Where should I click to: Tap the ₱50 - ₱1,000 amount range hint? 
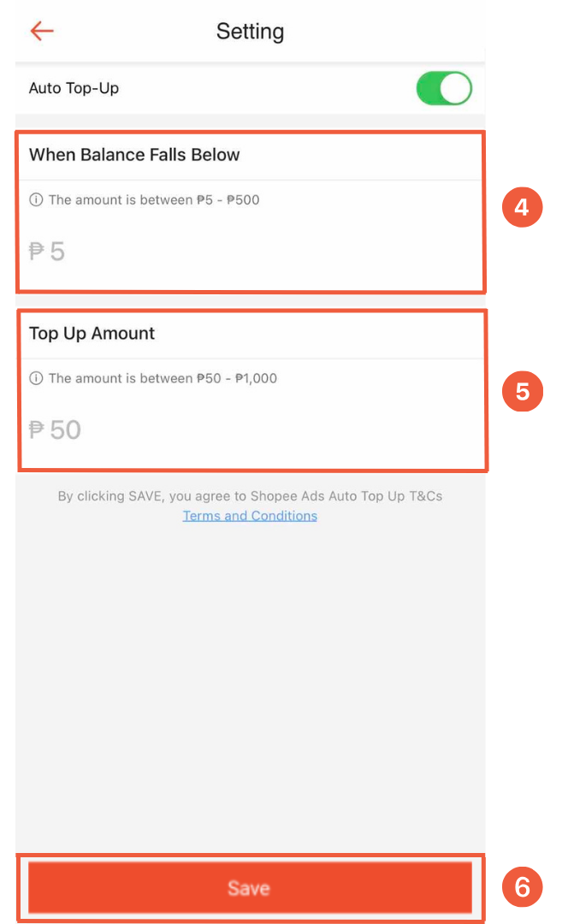(163, 378)
